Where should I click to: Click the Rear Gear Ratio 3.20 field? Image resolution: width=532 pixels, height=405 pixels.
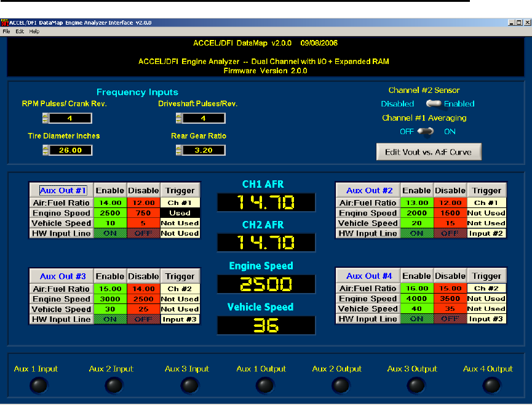[204, 150]
